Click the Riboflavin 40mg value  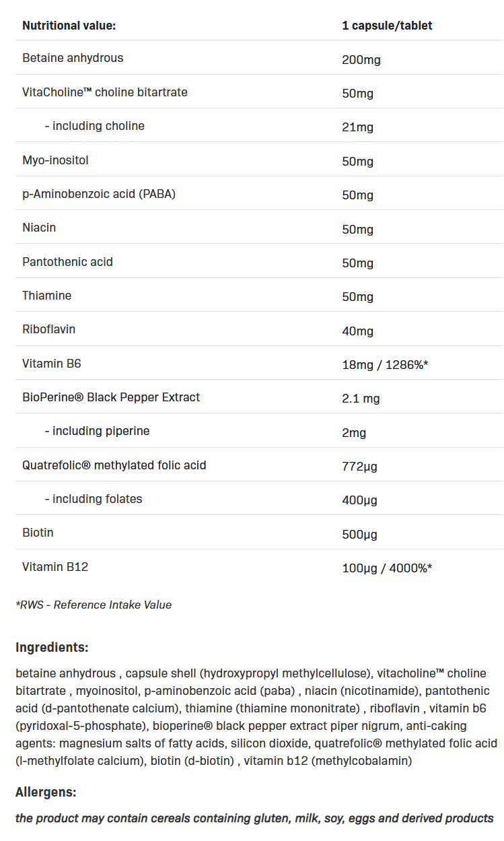click(x=357, y=331)
